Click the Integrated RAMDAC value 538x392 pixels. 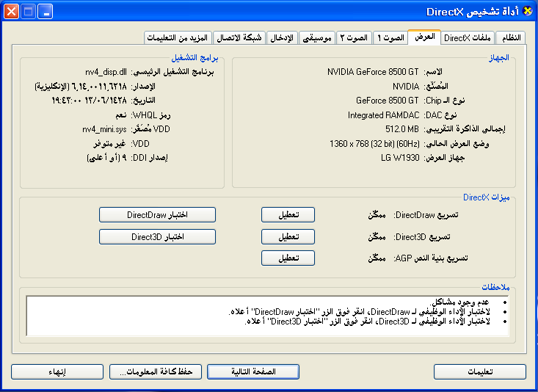[x=383, y=115]
